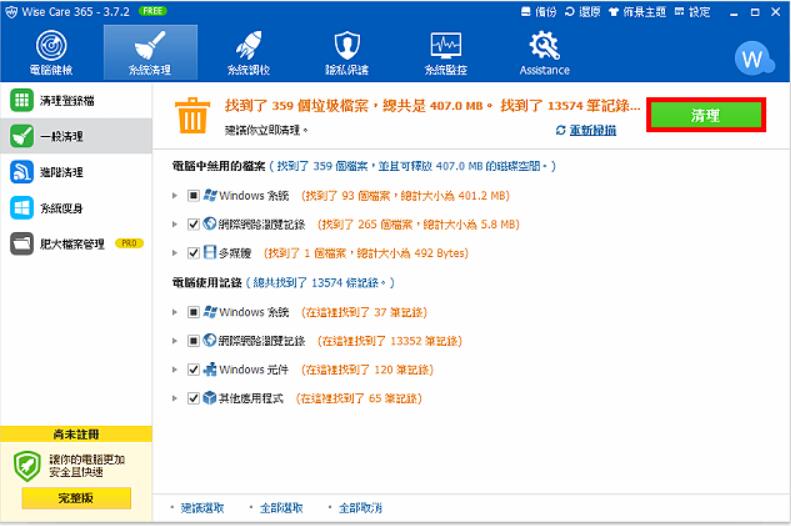
Task: Click the green FREE badge
Action: [x=153, y=11]
